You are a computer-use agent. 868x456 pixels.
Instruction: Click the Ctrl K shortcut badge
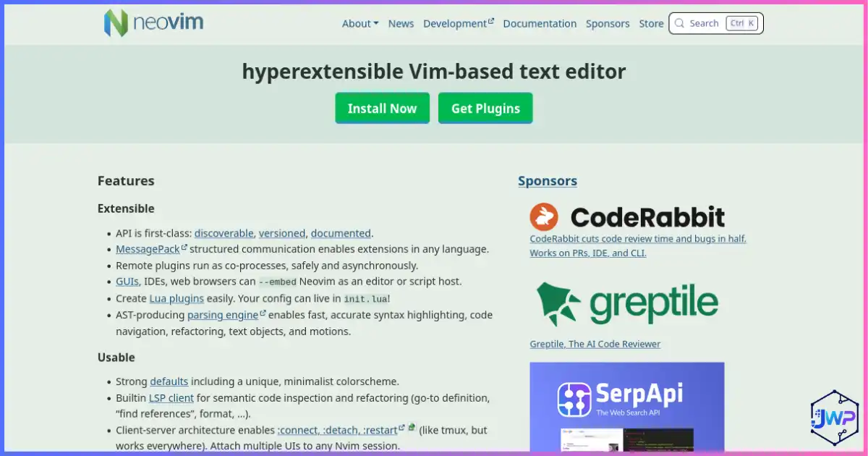coord(742,23)
